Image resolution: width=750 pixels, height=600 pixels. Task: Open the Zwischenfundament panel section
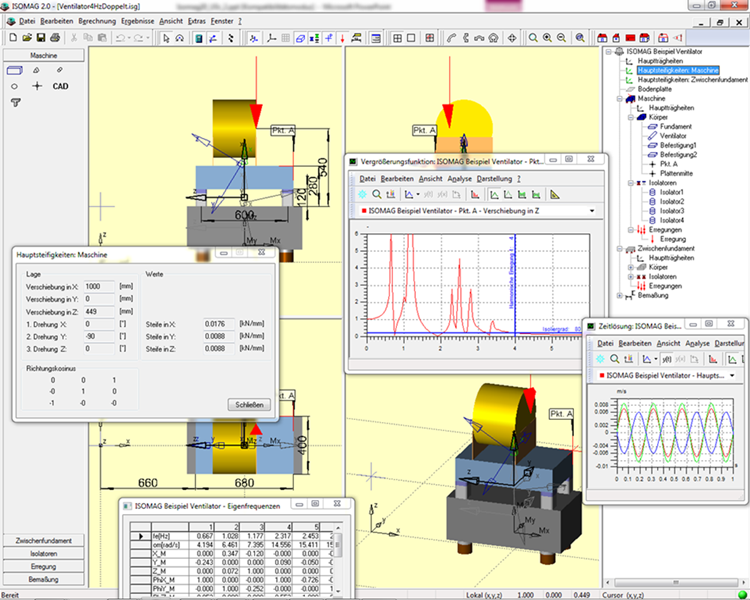point(43,540)
